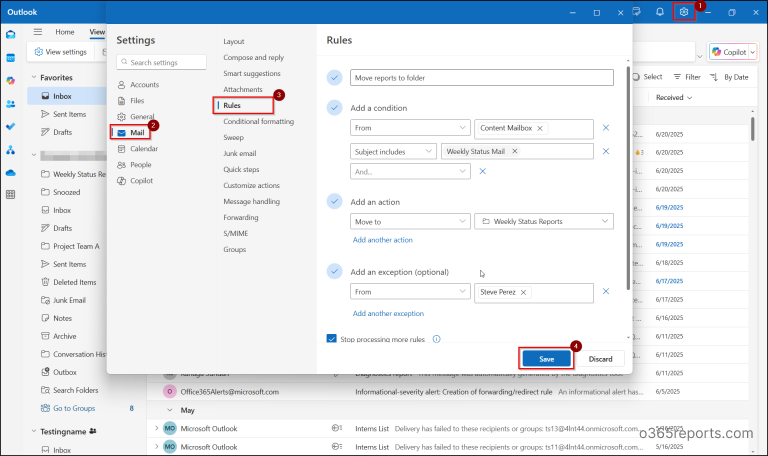This screenshot has height=456, width=768.
Task: Click Filter in message list header
Action: (x=687, y=77)
